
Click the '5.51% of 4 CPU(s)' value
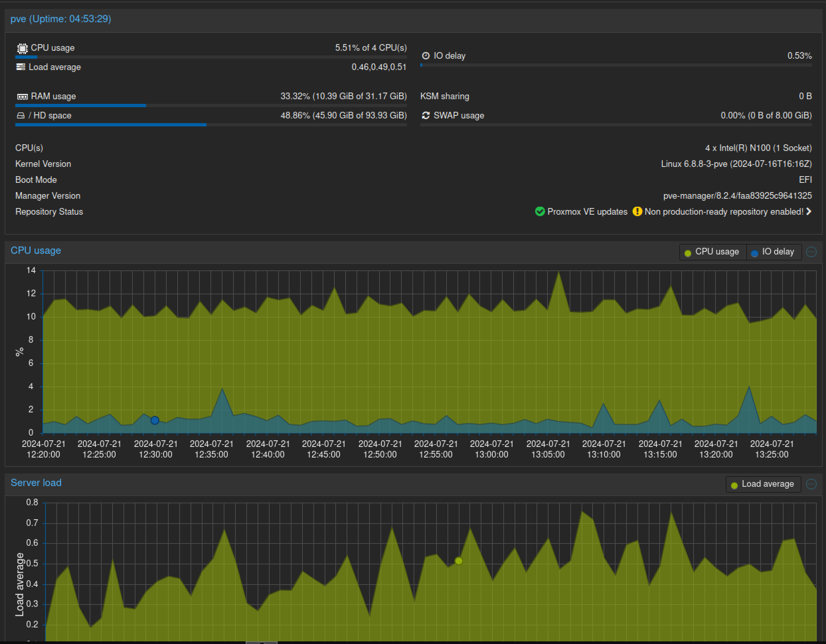[x=371, y=48]
